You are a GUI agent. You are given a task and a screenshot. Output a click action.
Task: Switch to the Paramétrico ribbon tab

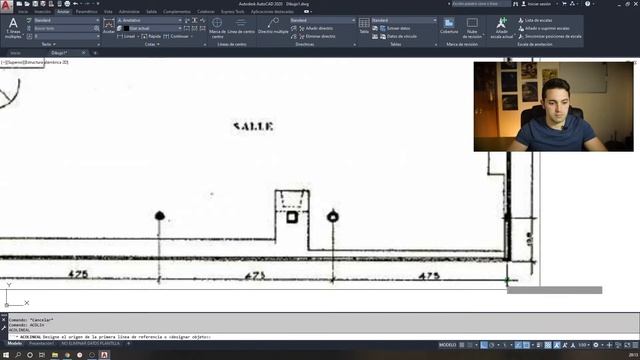coord(87,12)
